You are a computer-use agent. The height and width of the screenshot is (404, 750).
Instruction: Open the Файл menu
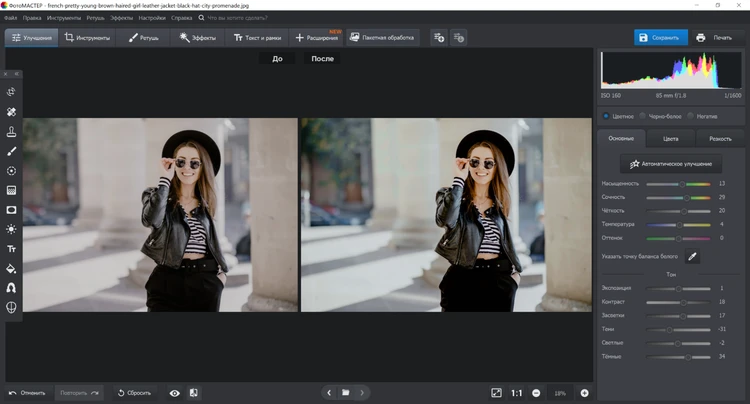click(x=11, y=18)
